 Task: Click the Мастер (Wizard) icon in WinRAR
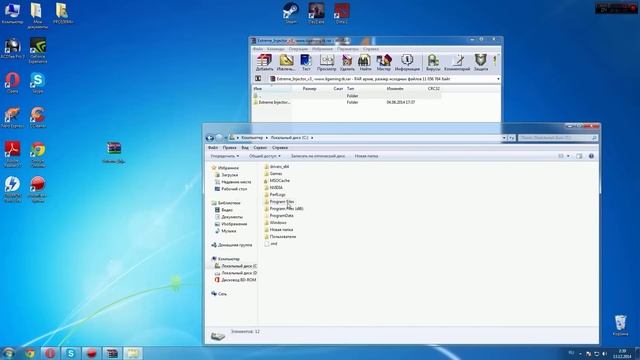384,62
